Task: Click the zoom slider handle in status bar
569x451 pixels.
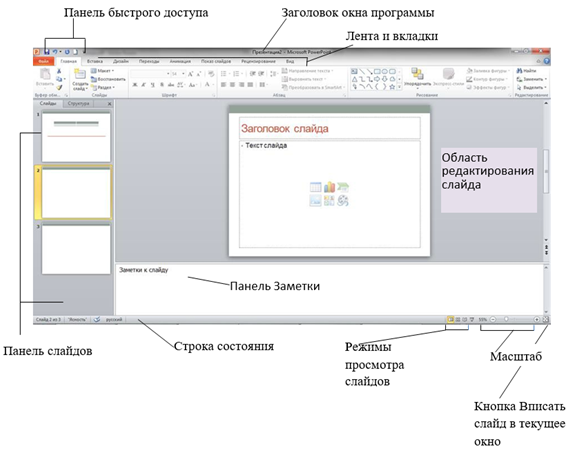Action: pos(506,319)
